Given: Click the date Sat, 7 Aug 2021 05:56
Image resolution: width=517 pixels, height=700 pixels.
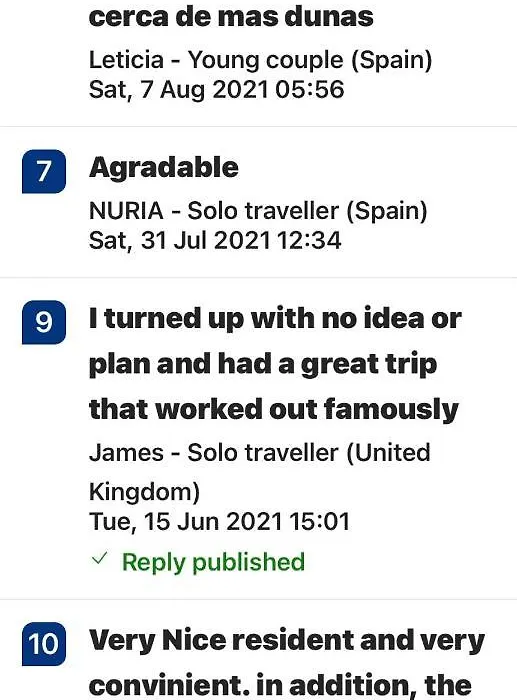Looking at the screenshot, I should pos(217,89).
